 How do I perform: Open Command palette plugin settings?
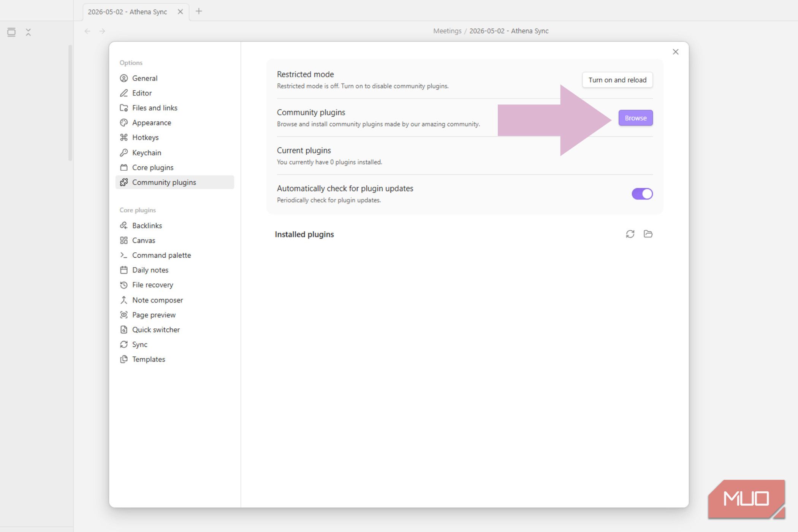pos(174,255)
